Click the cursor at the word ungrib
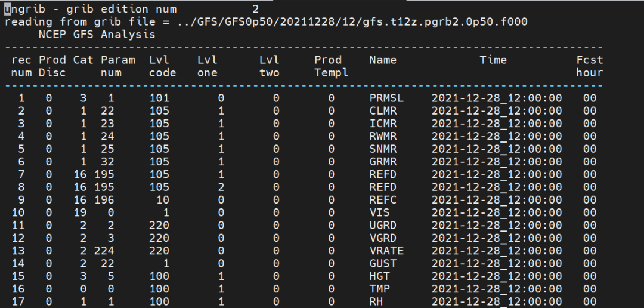Screen dimensions: 644x308 [x=8, y=10]
